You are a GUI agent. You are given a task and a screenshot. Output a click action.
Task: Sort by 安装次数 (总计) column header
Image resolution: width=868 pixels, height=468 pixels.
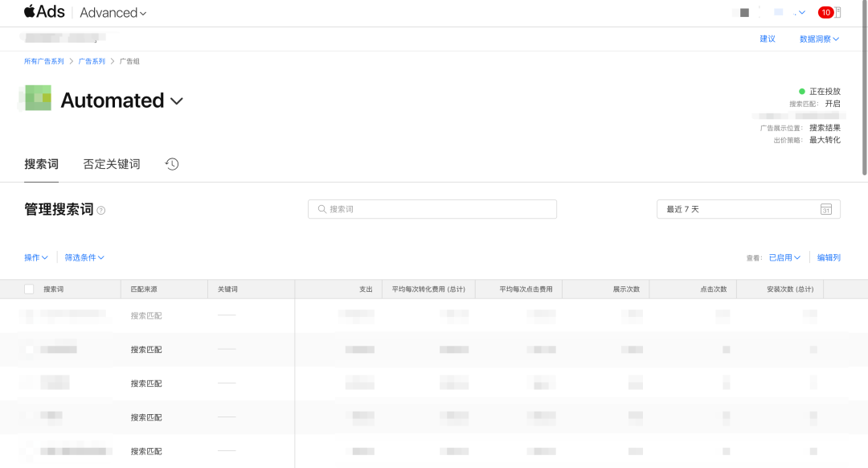790,289
